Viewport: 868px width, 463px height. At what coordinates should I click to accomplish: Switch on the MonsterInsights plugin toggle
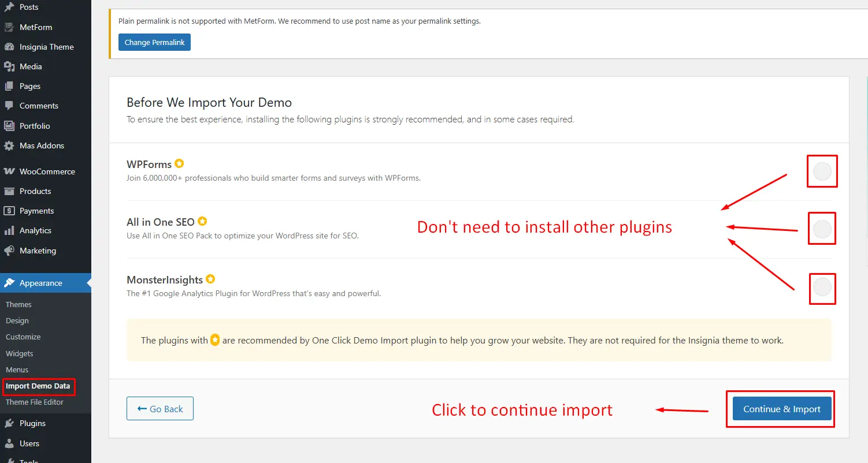click(822, 287)
